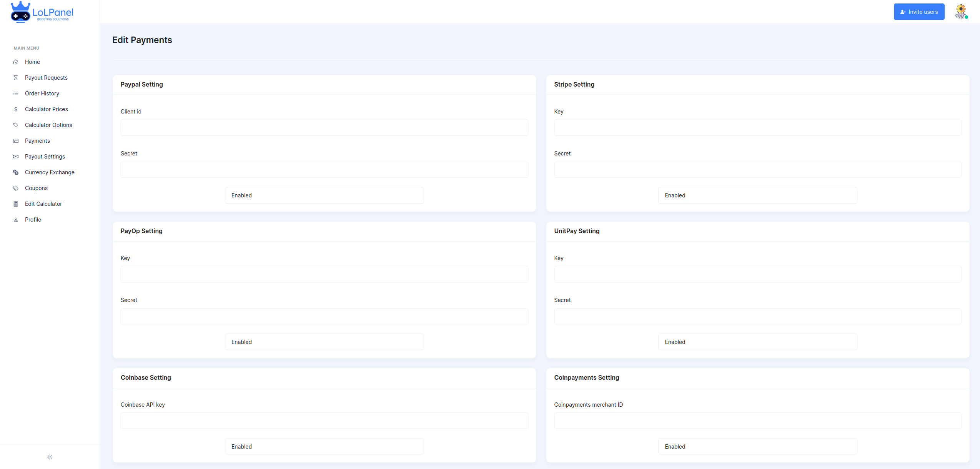Image resolution: width=980 pixels, height=469 pixels.
Task: Click the Payout Requests hourglass icon
Action: coord(16,78)
